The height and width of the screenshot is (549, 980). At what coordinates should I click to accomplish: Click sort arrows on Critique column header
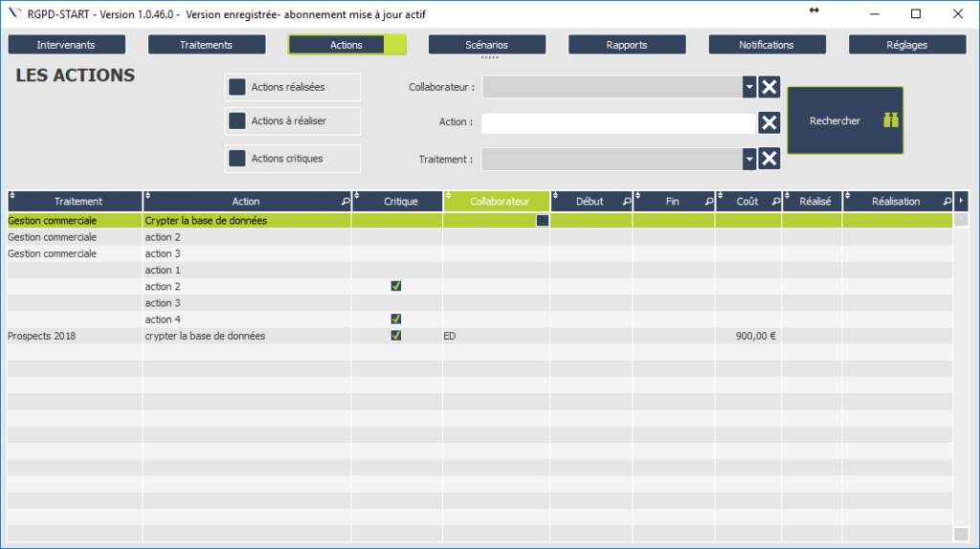[357, 196]
